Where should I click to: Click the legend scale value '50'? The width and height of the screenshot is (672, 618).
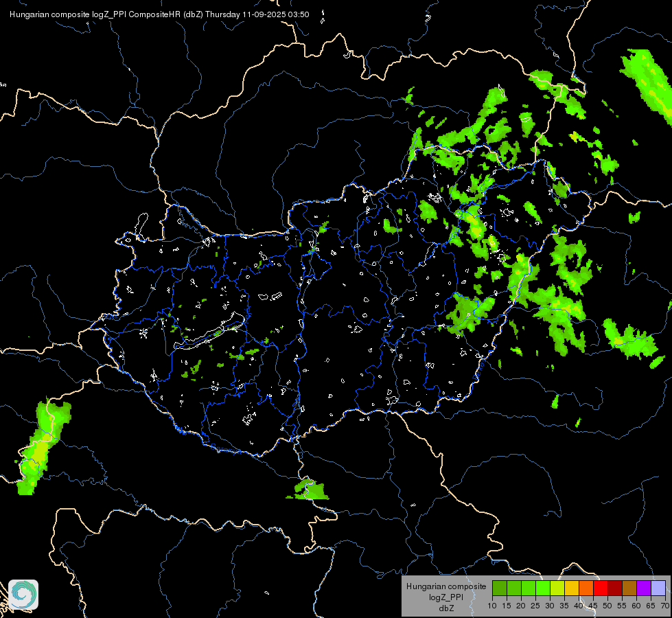click(x=607, y=606)
